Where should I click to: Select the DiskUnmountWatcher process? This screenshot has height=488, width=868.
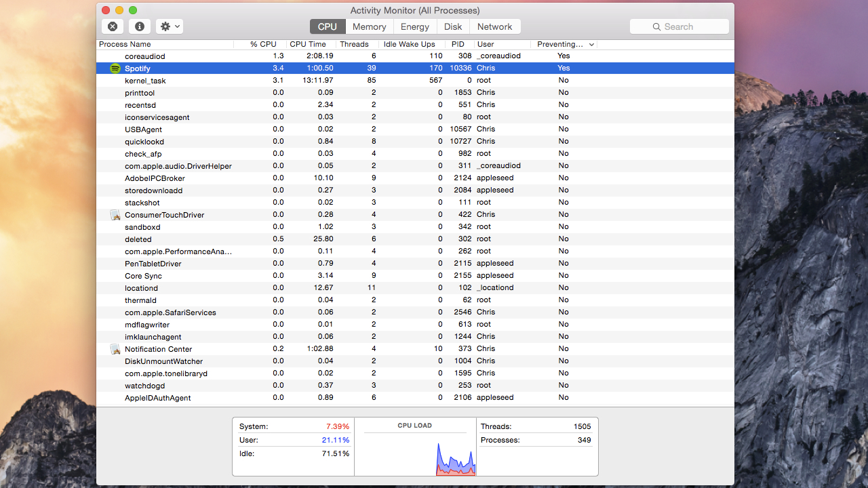(164, 361)
